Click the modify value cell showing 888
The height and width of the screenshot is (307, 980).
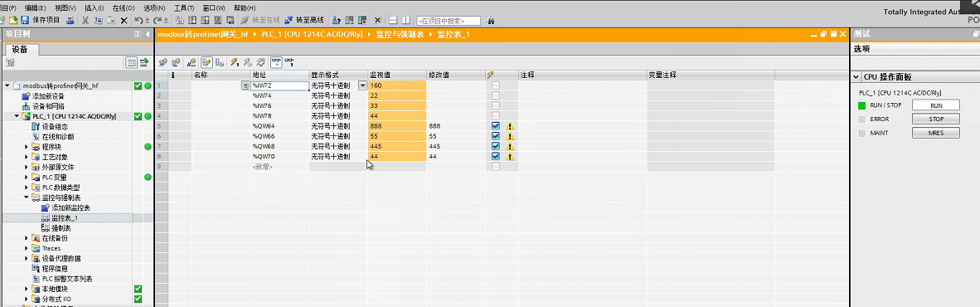click(x=457, y=126)
